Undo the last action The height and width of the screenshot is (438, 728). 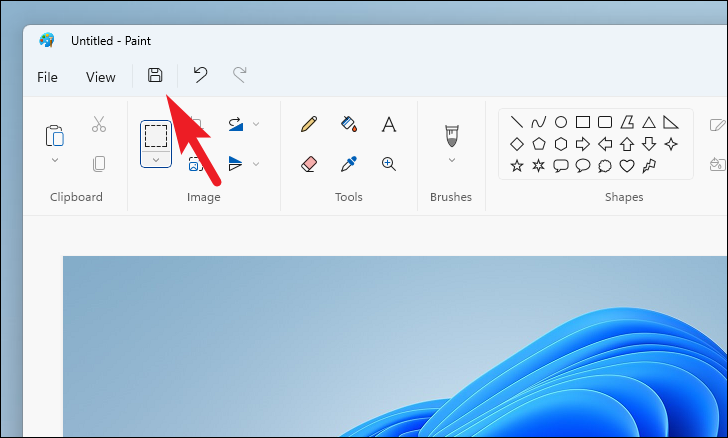pos(200,75)
